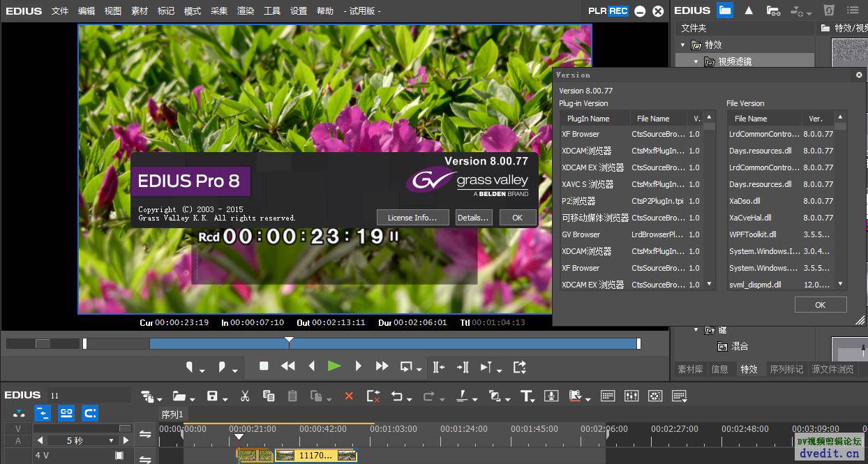Click the create title T icon

click(526, 396)
